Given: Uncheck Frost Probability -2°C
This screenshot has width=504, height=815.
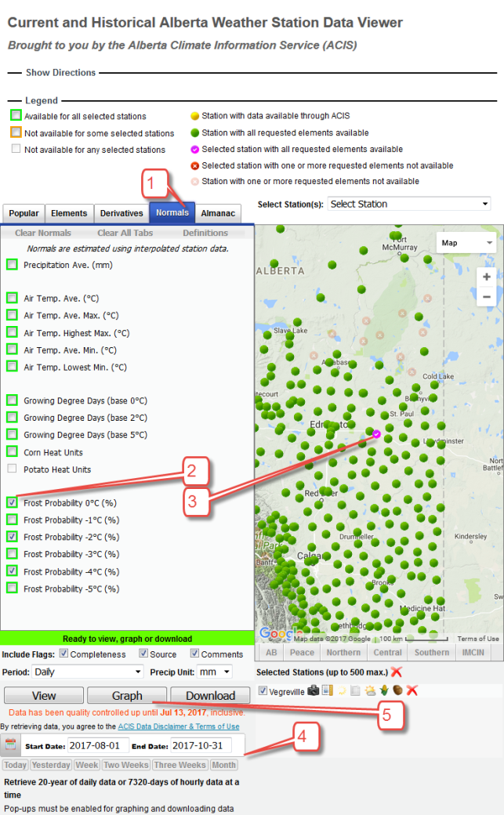Looking at the screenshot, I should [x=12, y=536].
